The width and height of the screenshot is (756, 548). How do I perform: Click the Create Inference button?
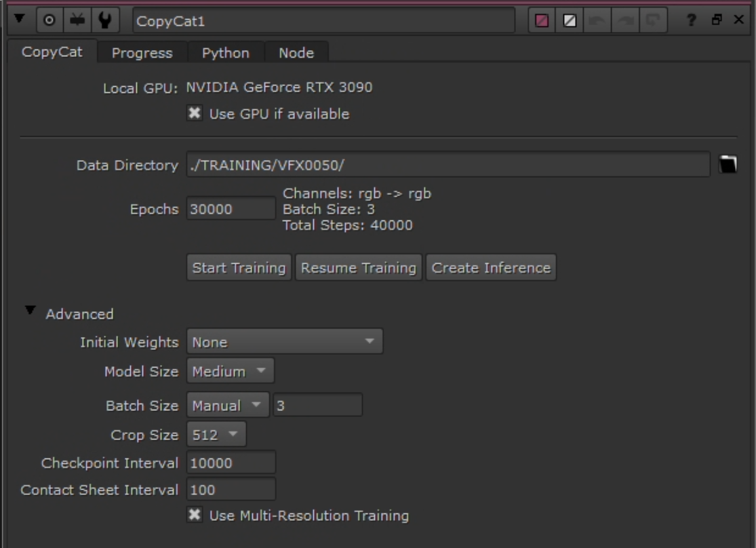(491, 268)
